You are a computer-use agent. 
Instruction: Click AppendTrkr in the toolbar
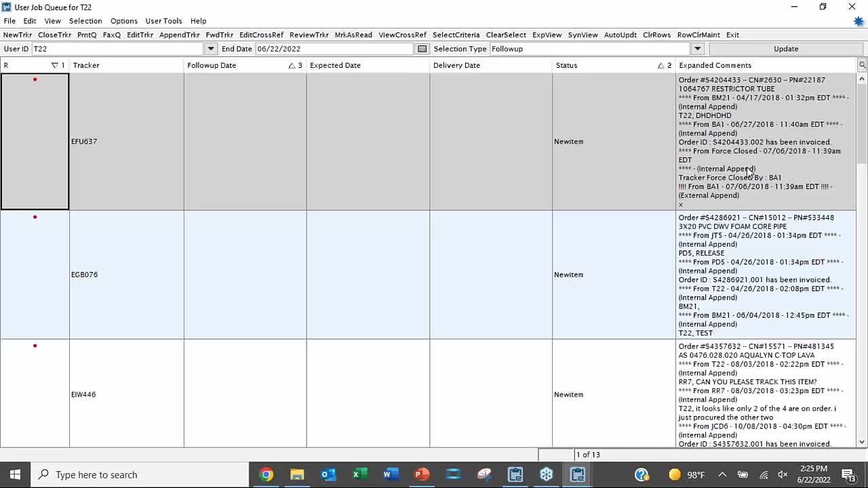click(180, 35)
